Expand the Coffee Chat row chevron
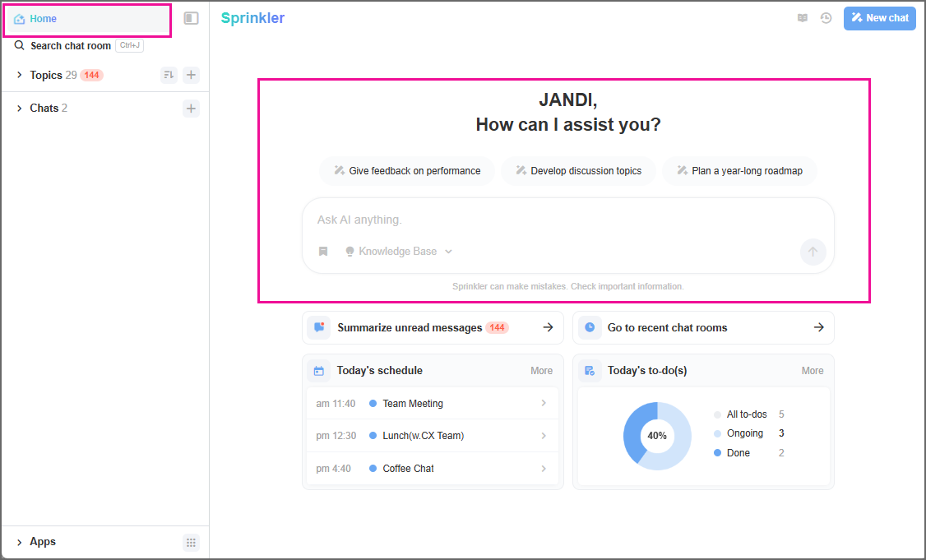Viewport: 926px width, 560px height. [544, 469]
